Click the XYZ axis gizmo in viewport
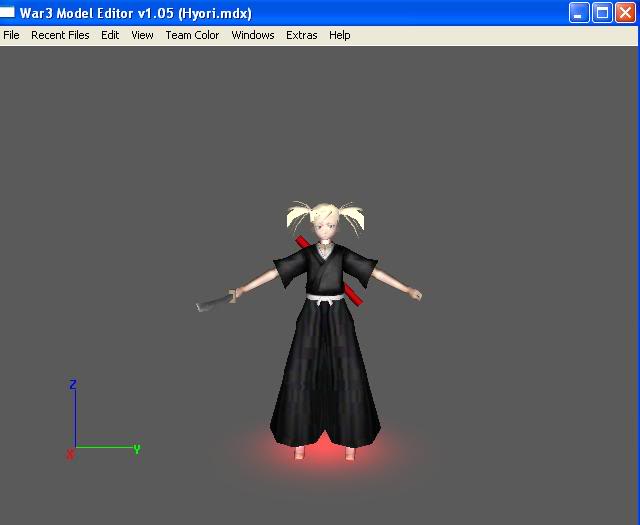Viewport: 640px width, 525px height. pos(103,419)
